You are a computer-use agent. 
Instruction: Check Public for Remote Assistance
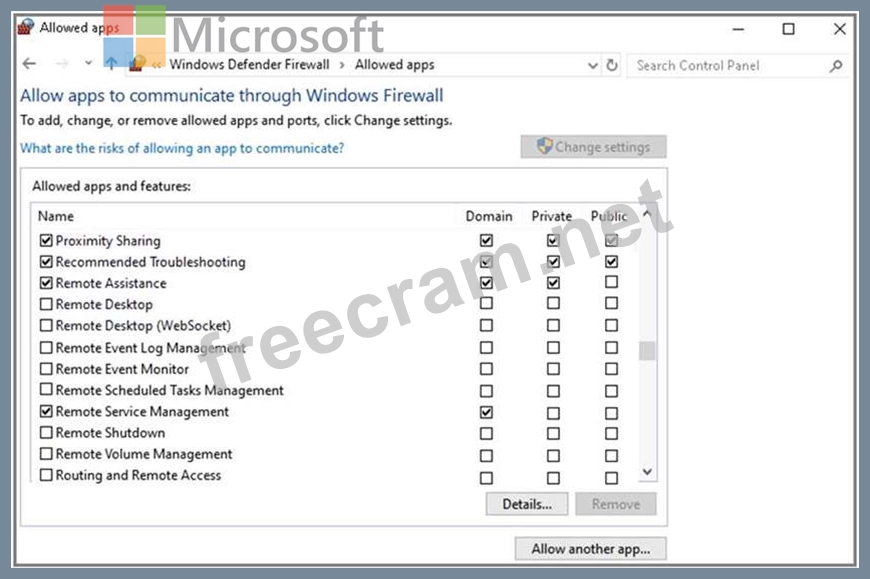[x=611, y=282]
